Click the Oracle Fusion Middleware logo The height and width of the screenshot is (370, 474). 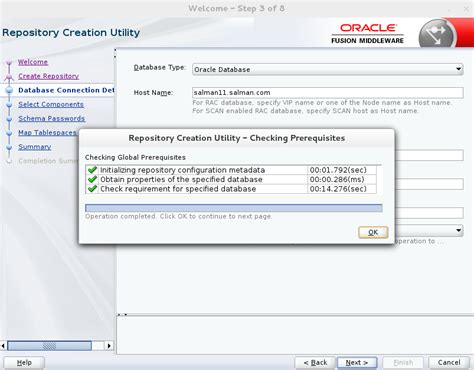coord(368,33)
